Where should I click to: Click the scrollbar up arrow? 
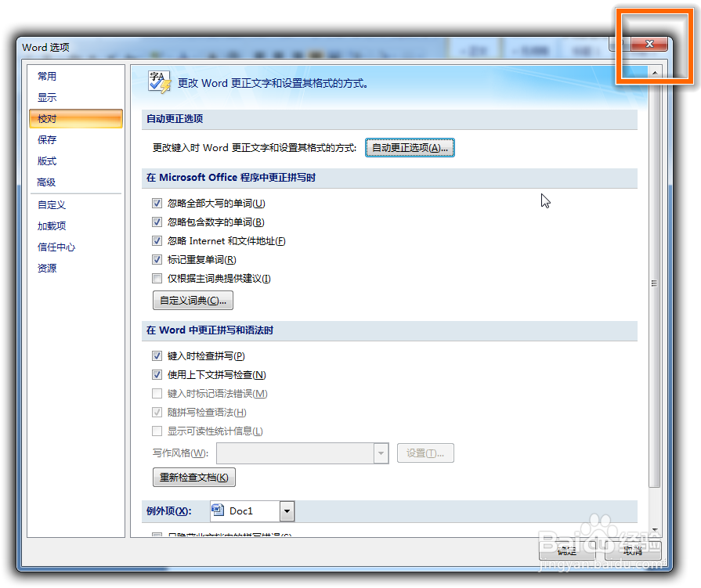click(x=655, y=72)
